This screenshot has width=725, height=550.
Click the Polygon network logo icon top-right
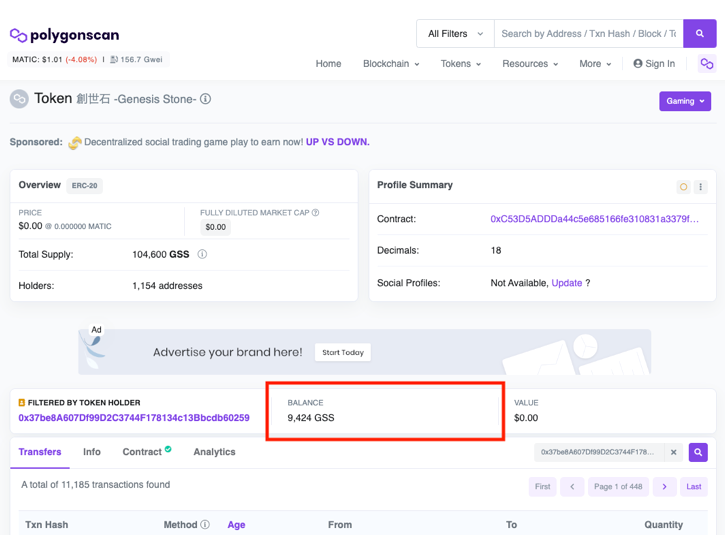(x=707, y=64)
